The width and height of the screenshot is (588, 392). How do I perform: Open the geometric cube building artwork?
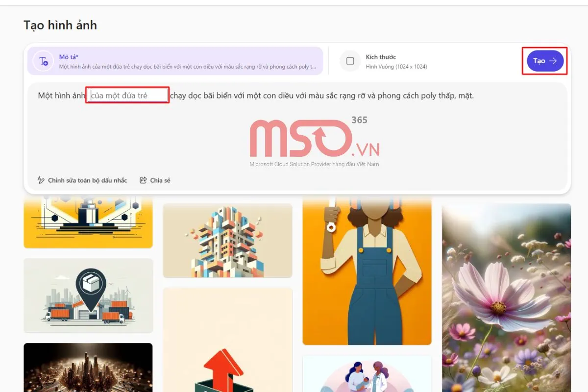[227, 240]
